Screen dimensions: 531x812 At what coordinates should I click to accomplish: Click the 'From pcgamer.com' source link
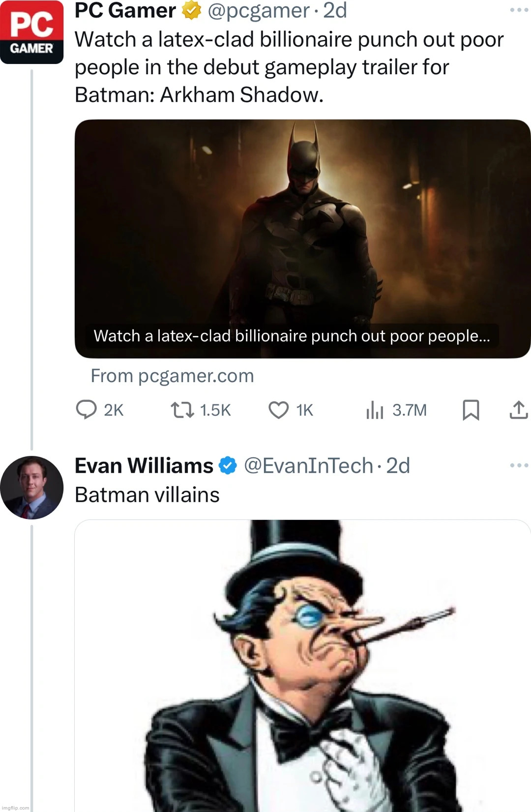coord(172,376)
